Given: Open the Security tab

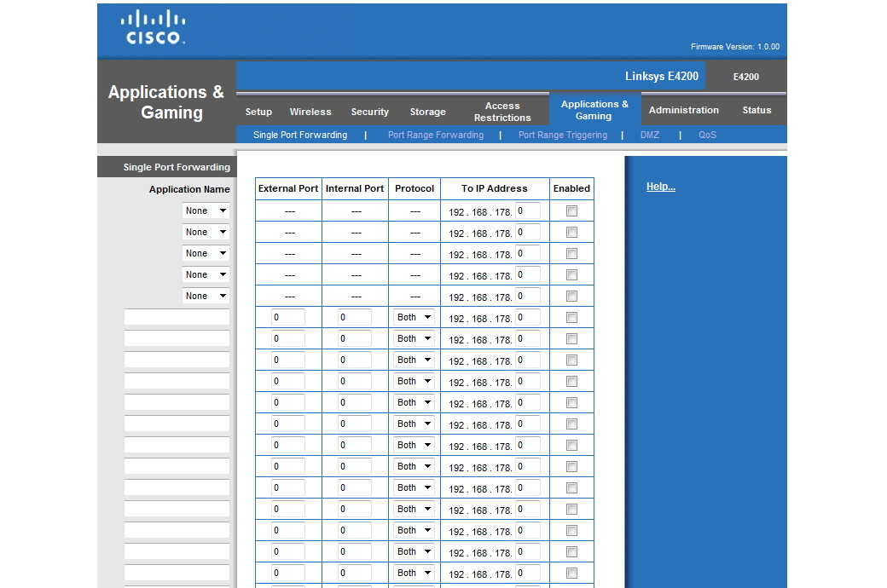Looking at the screenshot, I should tap(369, 112).
